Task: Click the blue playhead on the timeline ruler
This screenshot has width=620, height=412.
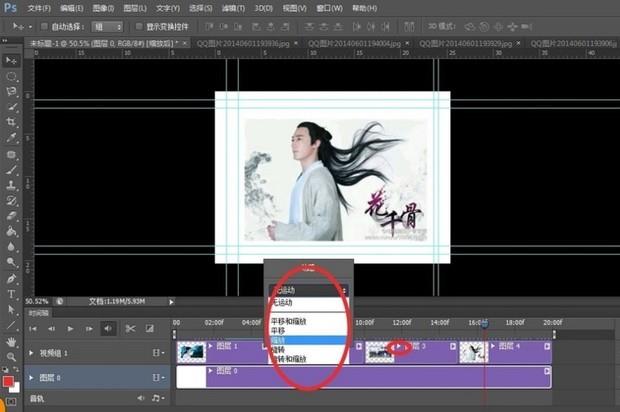Action: click(x=484, y=323)
